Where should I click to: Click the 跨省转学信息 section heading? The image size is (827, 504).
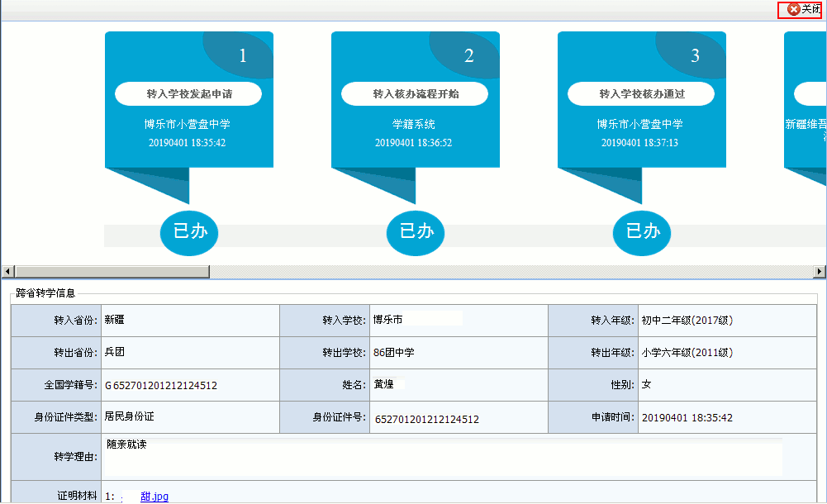pyautogui.click(x=46, y=293)
